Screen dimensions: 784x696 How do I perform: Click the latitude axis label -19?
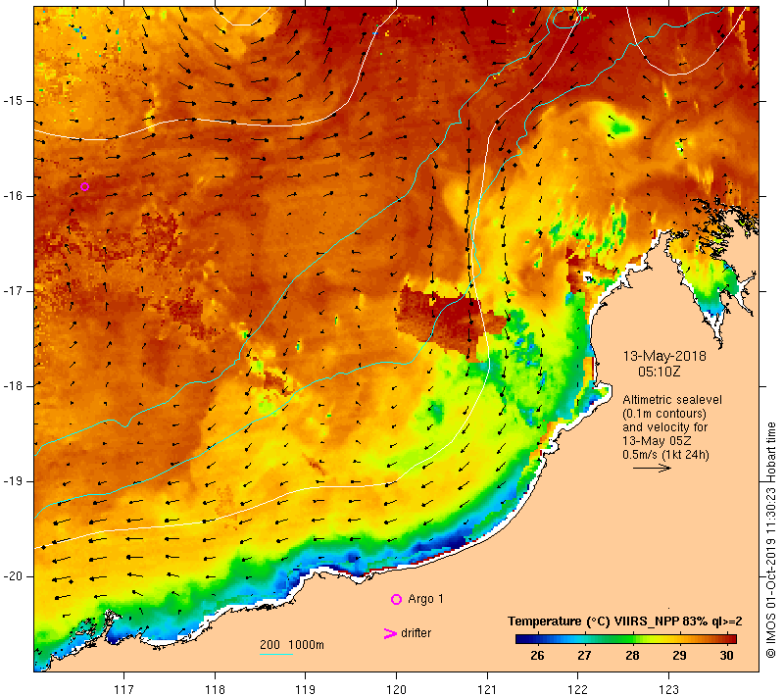(x=14, y=481)
